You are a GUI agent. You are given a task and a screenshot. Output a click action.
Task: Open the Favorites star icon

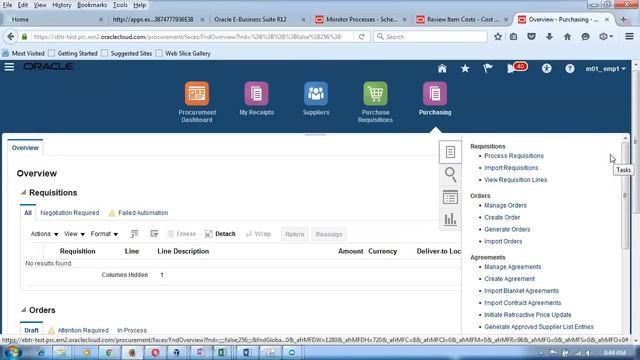point(465,69)
